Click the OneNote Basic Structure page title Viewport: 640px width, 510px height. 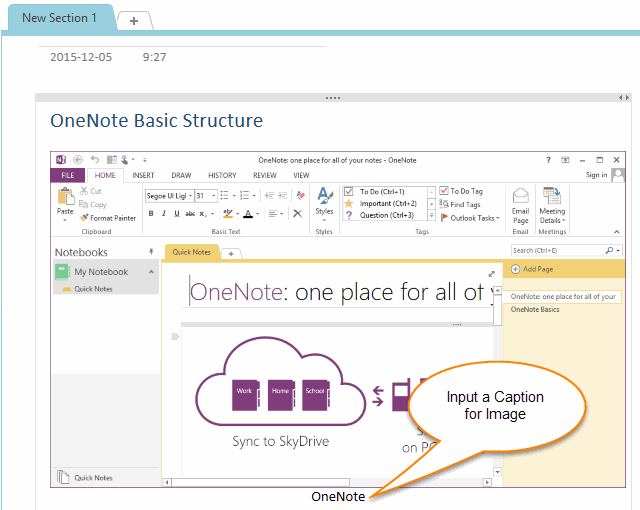[156, 120]
